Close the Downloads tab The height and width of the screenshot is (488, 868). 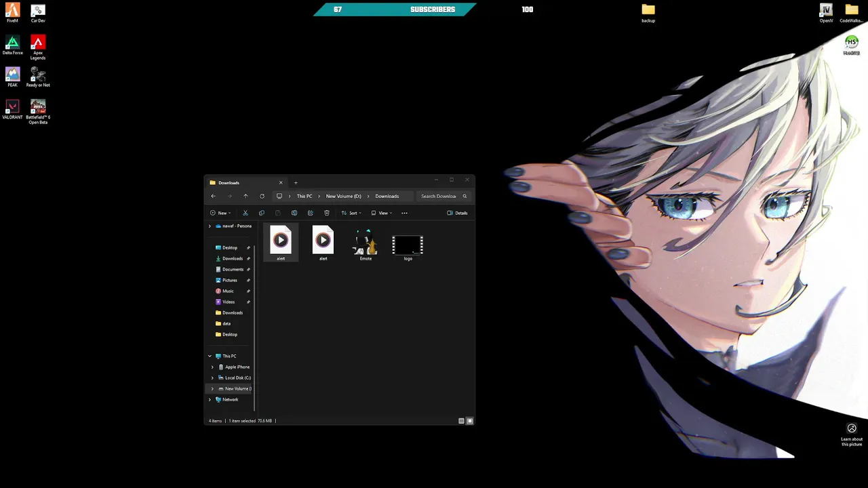coord(281,182)
